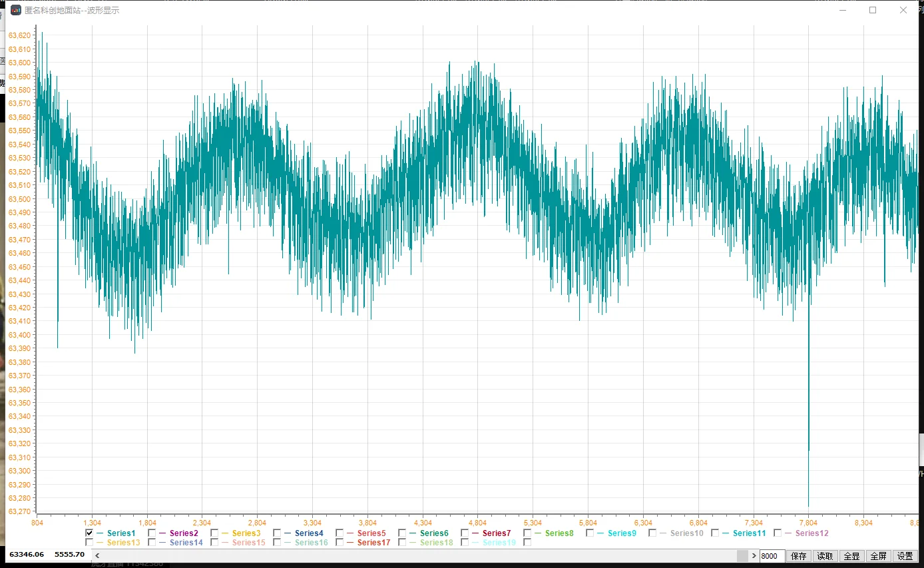Minimize the waveform display window
This screenshot has width=924, height=568.
click(x=842, y=10)
